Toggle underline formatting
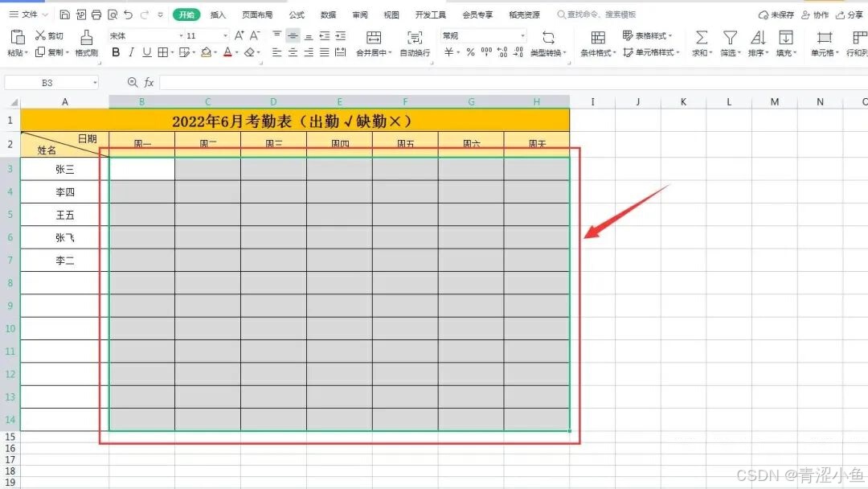 point(147,52)
